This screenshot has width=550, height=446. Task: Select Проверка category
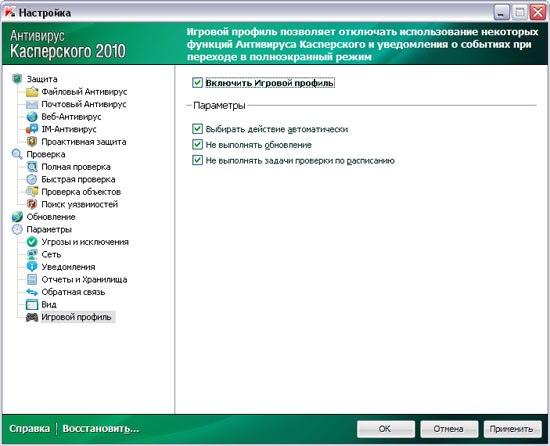[x=46, y=154]
